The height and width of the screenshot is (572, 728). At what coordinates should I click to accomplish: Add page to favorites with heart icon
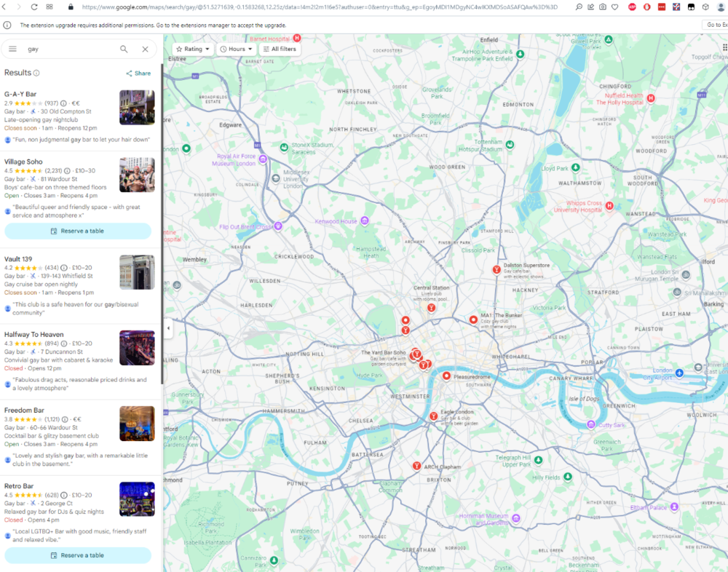(614, 7)
